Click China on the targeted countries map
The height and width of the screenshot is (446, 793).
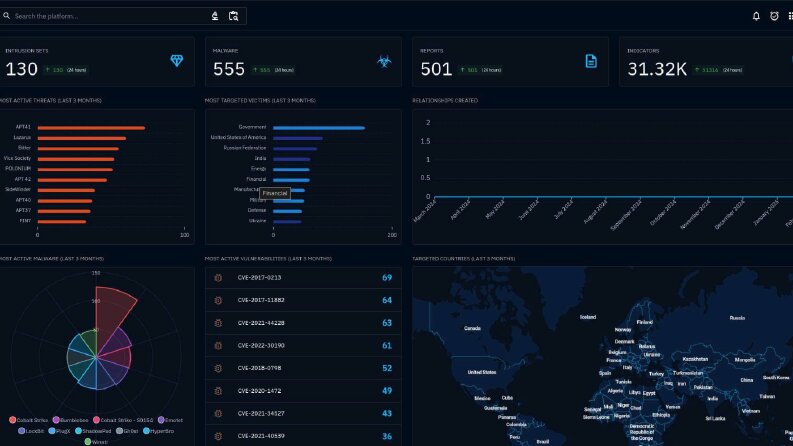click(747, 380)
